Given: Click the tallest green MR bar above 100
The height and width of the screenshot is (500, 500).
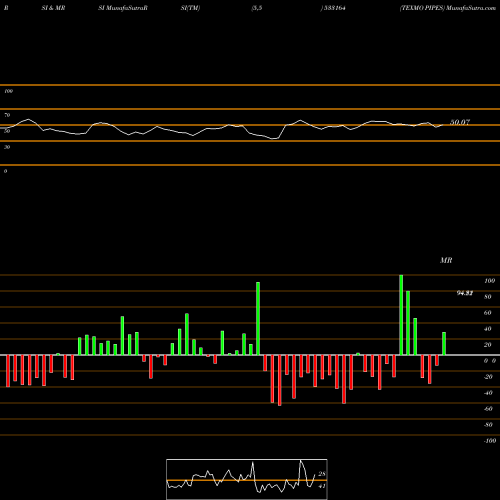Looking at the screenshot, I should pyautogui.click(x=401, y=315).
